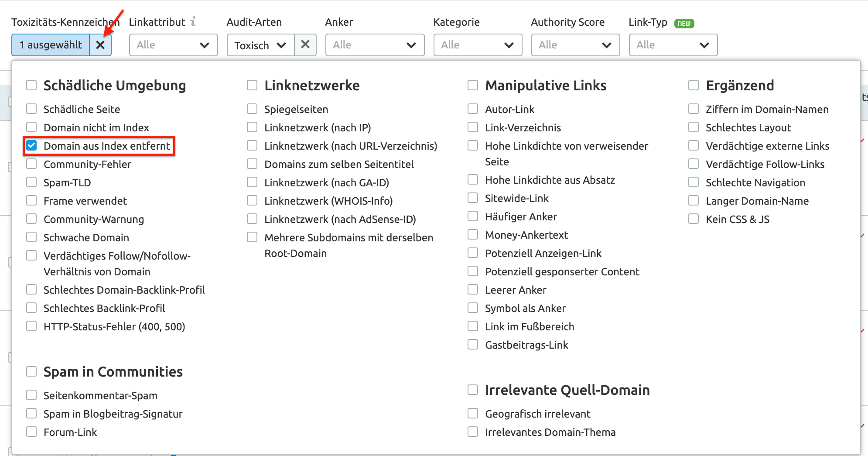Select all under Manipulative Links heading

click(x=472, y=85)
